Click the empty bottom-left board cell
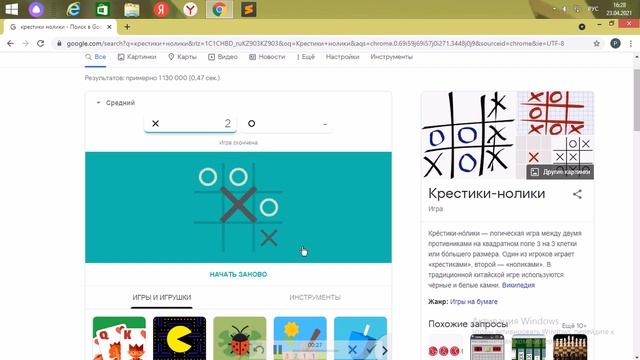640x360 pixels. coord(208,238)
